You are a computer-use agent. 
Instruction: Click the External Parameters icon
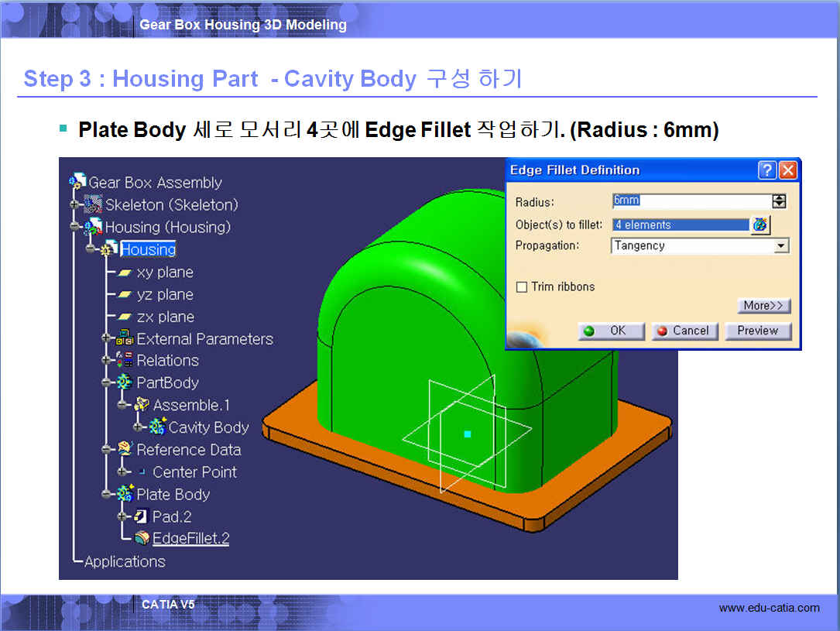pyautogui.click(x=125, y=338)
